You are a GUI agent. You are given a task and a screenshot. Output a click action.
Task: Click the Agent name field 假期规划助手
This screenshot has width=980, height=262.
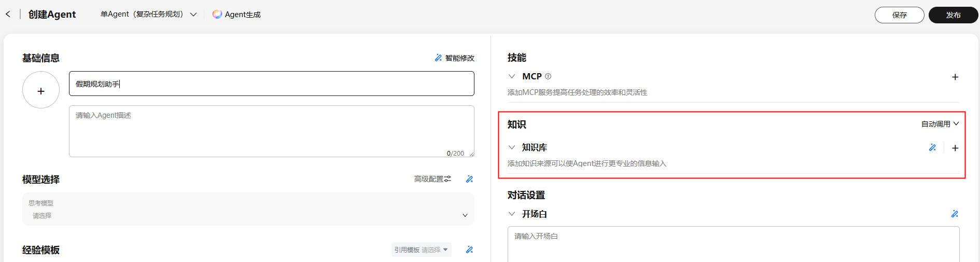point(271,84)
